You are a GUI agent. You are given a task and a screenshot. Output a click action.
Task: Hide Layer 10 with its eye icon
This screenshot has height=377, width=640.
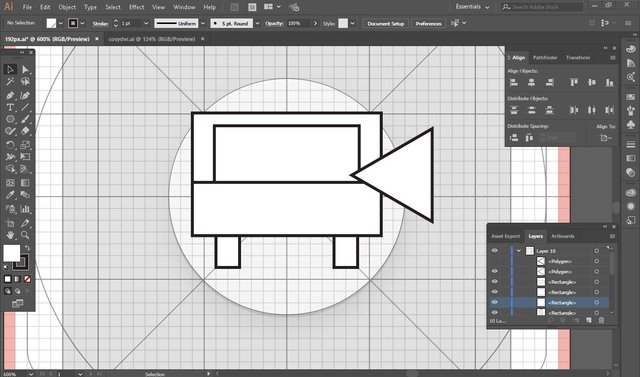click(495, 251)
